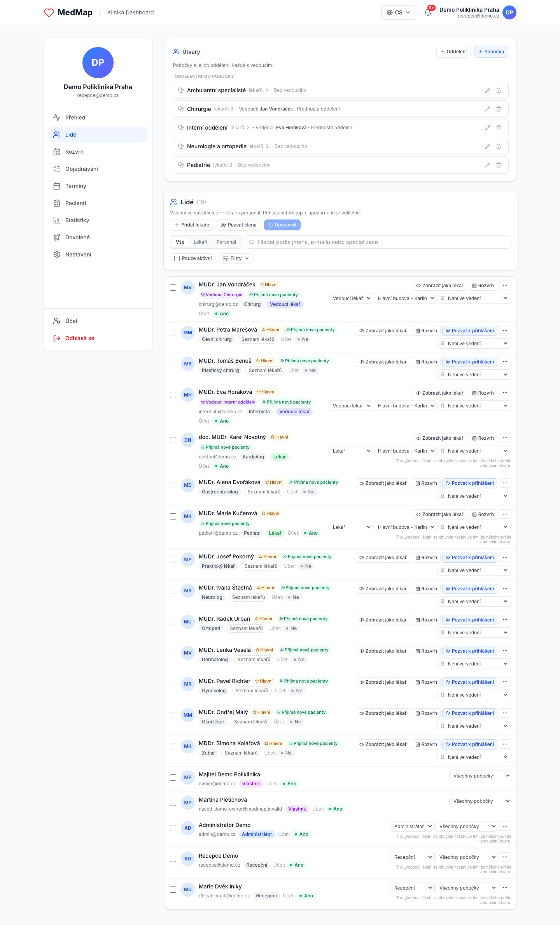The width and height of the screenshot is (560, 925).
Task: Log out via Odhlásit se
Action: 98,338
